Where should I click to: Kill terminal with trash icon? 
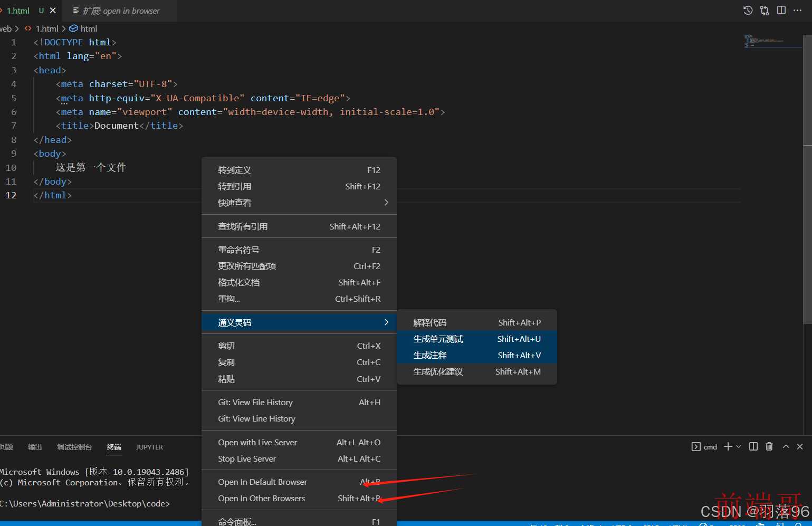pos(769,446)
